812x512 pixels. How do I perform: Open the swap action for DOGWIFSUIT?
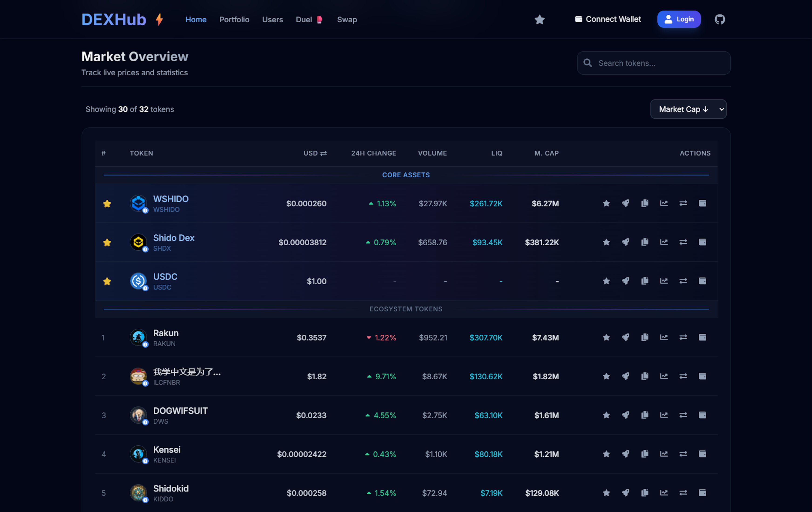tap(683, 415)
